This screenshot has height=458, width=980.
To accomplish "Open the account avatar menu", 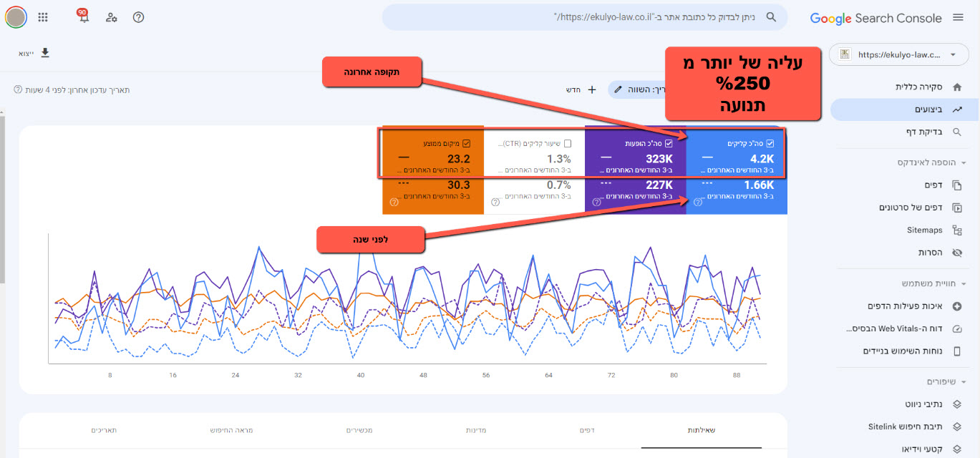I will pos(16,17).
